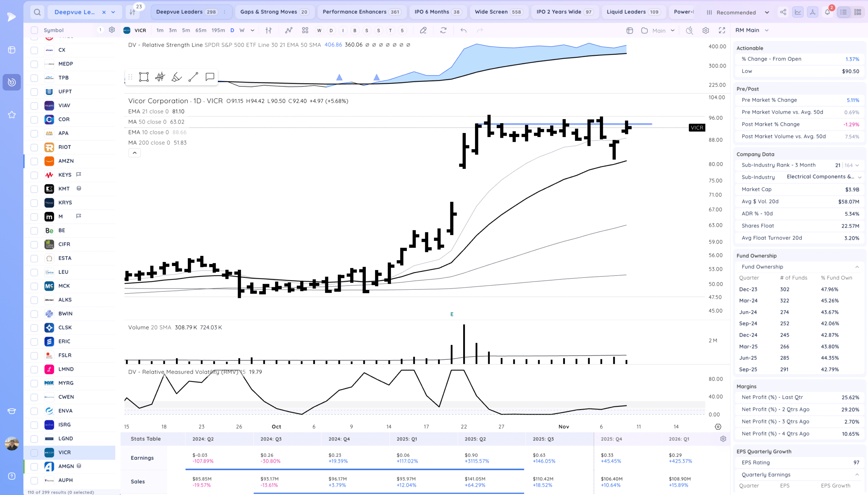This screenshot has width=868, height=495.
Task: Check the AMZN row checkbox
Action: (34, 161)
